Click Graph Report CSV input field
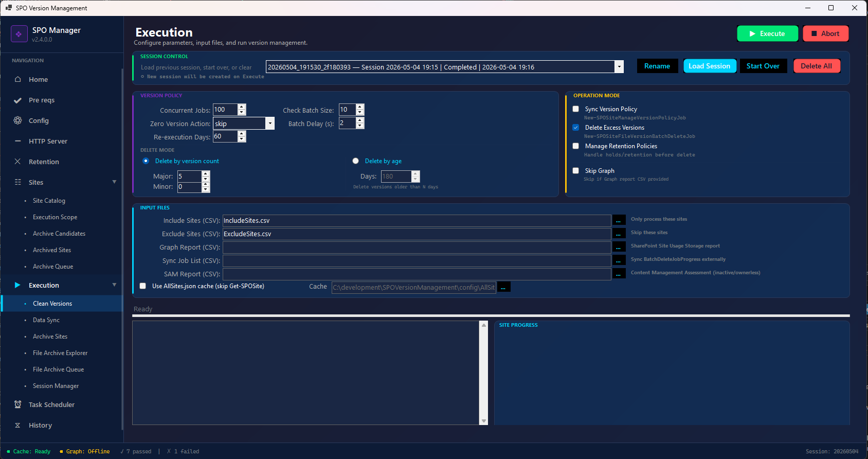868x459 pixels. tap(417, 248)
